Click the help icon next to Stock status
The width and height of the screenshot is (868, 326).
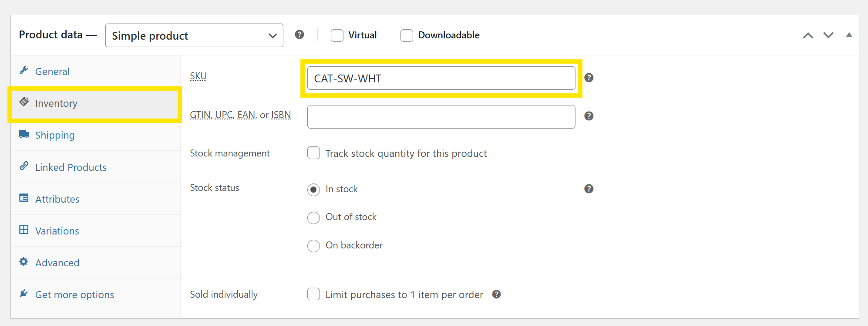pos(589,189)
